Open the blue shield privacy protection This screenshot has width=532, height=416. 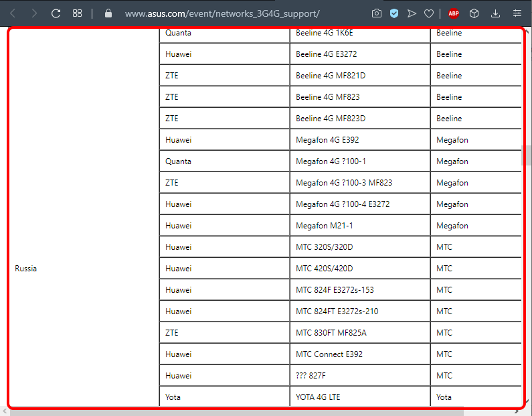click(x=394, y=13)
